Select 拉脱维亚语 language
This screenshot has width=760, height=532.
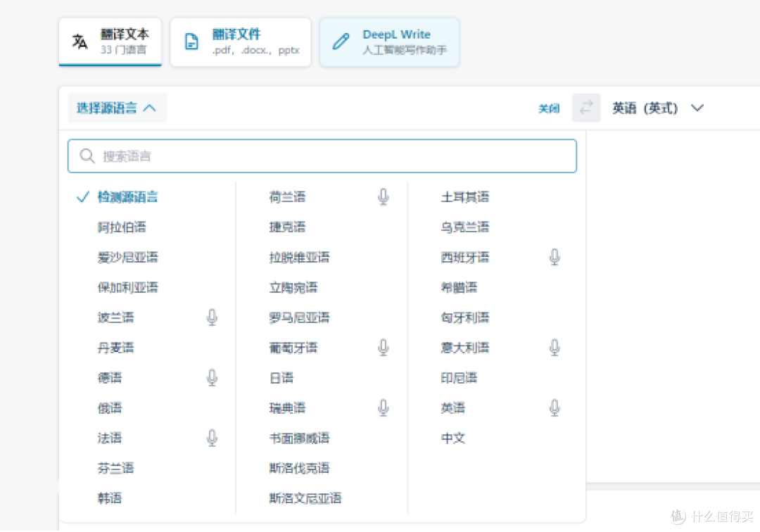point(299,258)
